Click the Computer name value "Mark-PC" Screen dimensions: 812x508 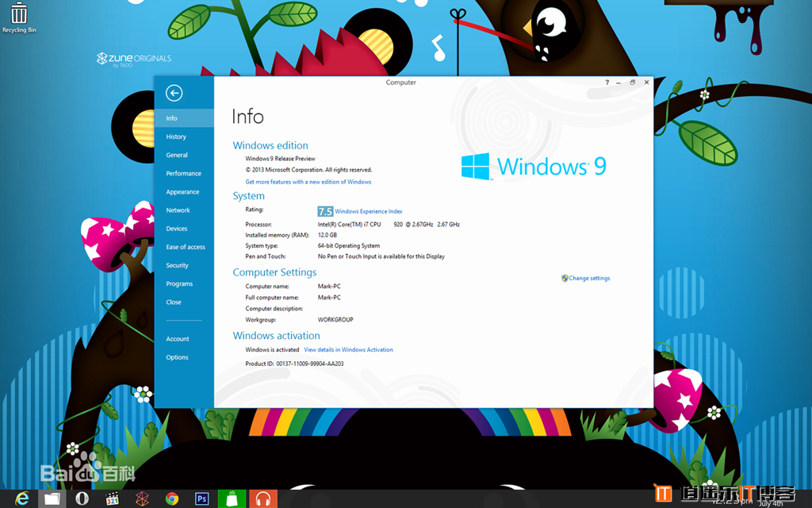(329, 286)
